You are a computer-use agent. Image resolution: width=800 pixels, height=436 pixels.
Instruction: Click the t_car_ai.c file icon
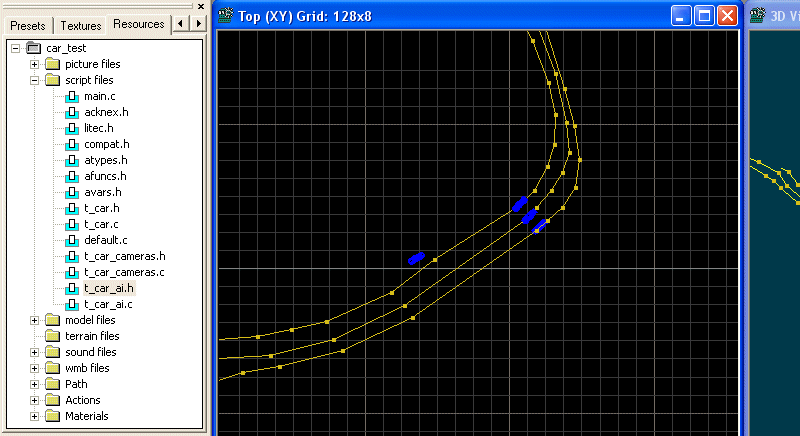pos(71,304)
